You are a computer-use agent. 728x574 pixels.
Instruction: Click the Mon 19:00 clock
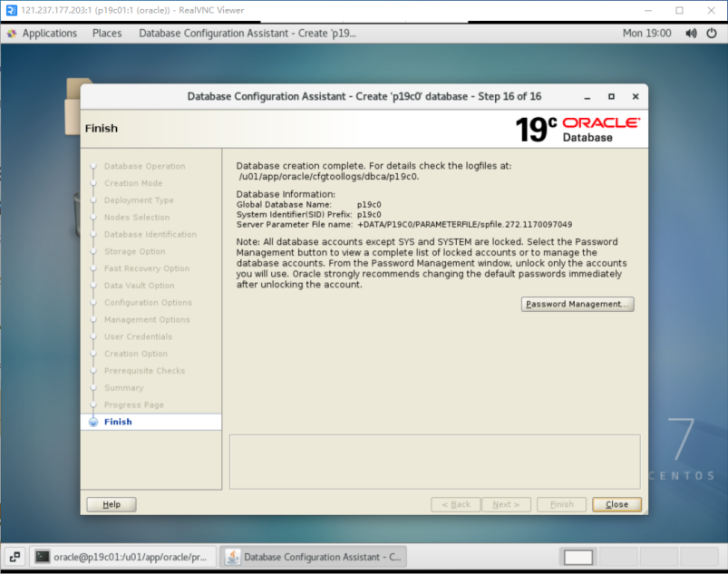click(x=646, y=34)
